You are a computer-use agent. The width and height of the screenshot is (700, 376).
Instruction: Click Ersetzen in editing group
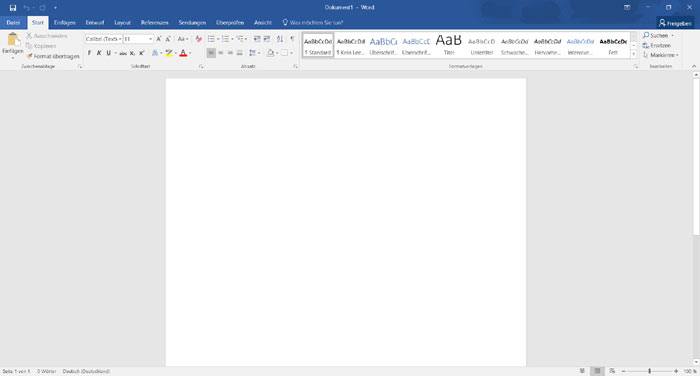(x=656, y=46)
